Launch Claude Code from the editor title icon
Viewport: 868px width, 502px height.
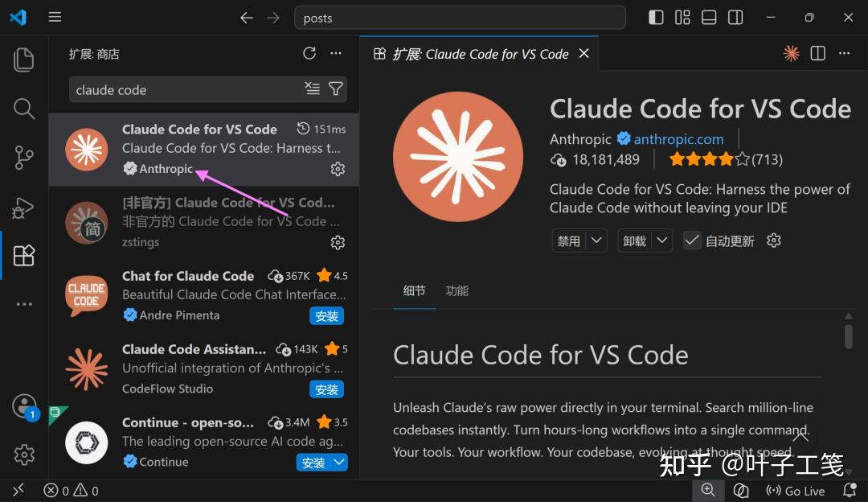[x=792, y=53]
